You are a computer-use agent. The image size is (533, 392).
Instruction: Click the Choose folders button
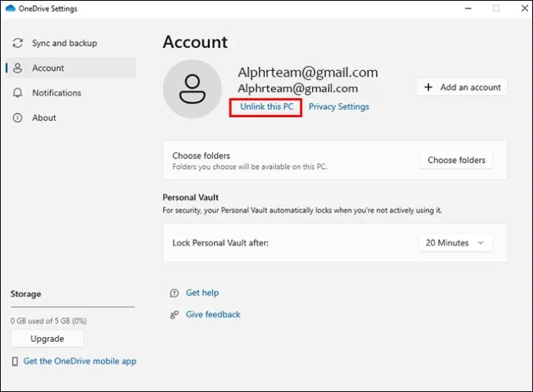pyautogui.click(x=457, y=160)
